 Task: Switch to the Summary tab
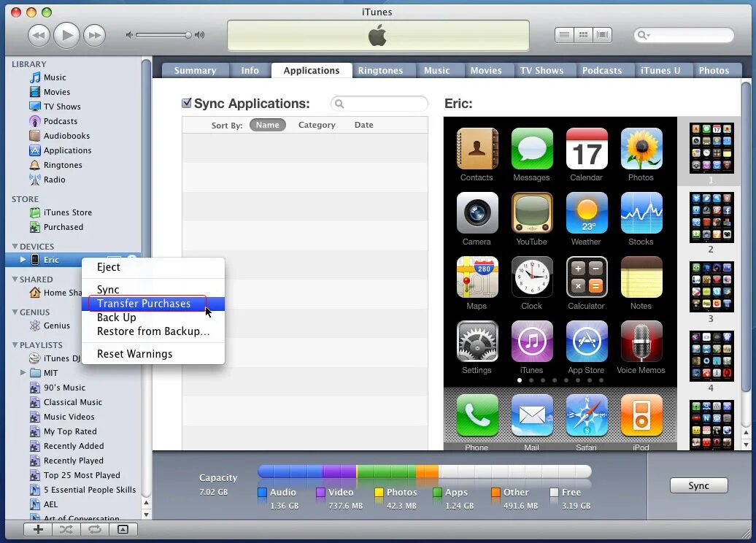[x=196, y=70]
